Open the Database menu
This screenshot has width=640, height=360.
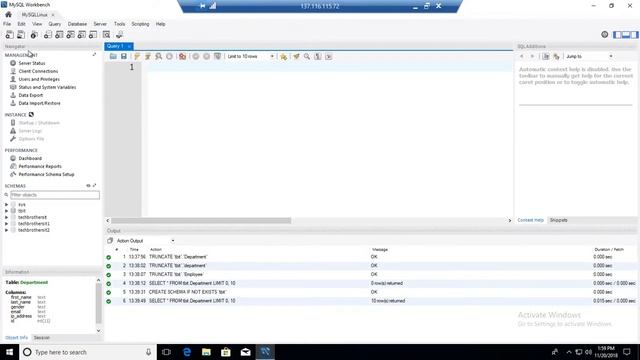click(77, 24)
